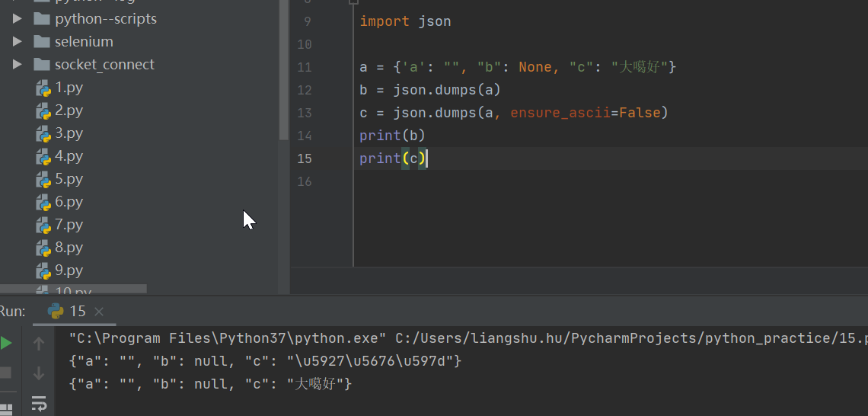The height and width of the screenshot is (416, 868).
Task: Select the 15 run configuration tab
Action: (74, 312)
